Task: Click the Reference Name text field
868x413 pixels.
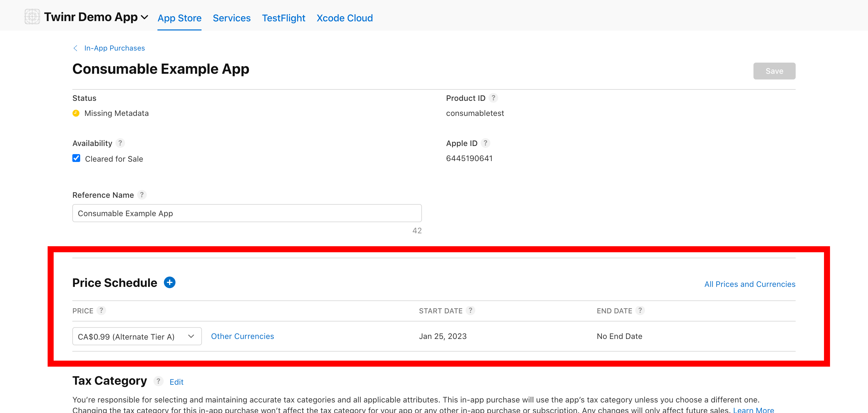Action: point(247,213)
